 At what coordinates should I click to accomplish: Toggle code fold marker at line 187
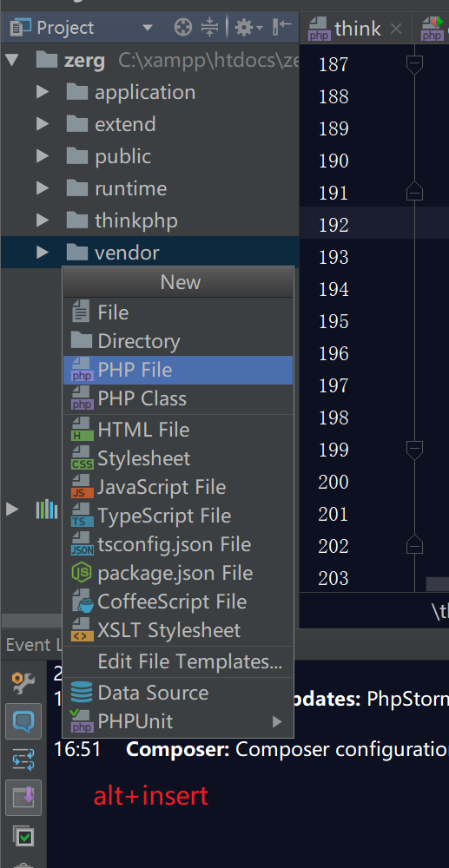coord(414,65)
